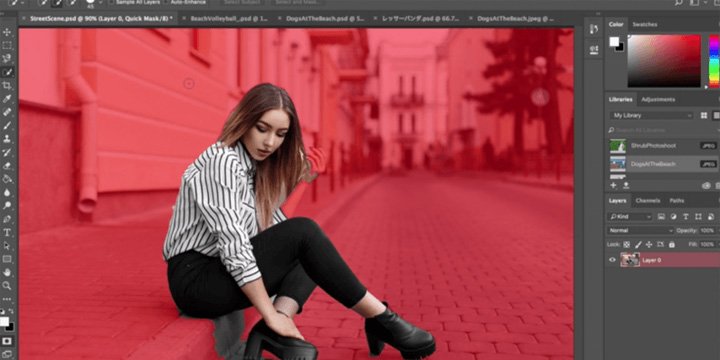Add new item to library with plus icon
The height and width of the screenshot is (360, 720).
pos(613,185)
